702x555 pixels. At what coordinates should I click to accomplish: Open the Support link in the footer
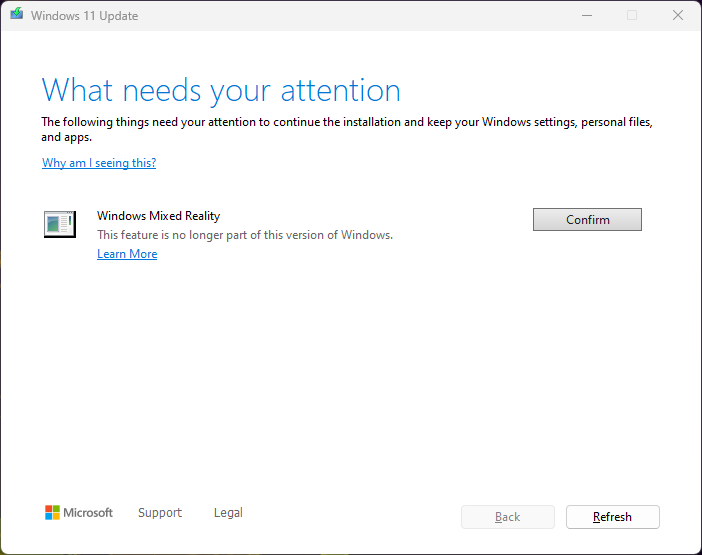click(x=160, y=512)
